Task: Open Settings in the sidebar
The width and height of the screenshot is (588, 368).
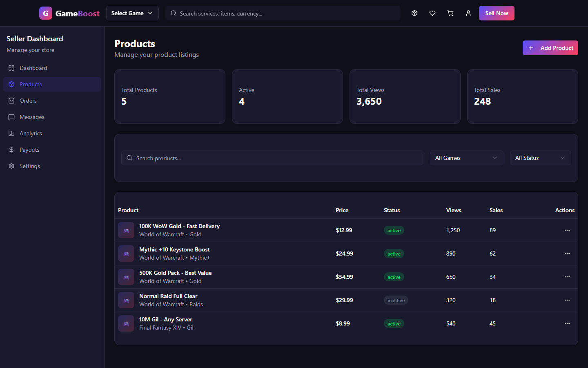Action: coord(52,166)
